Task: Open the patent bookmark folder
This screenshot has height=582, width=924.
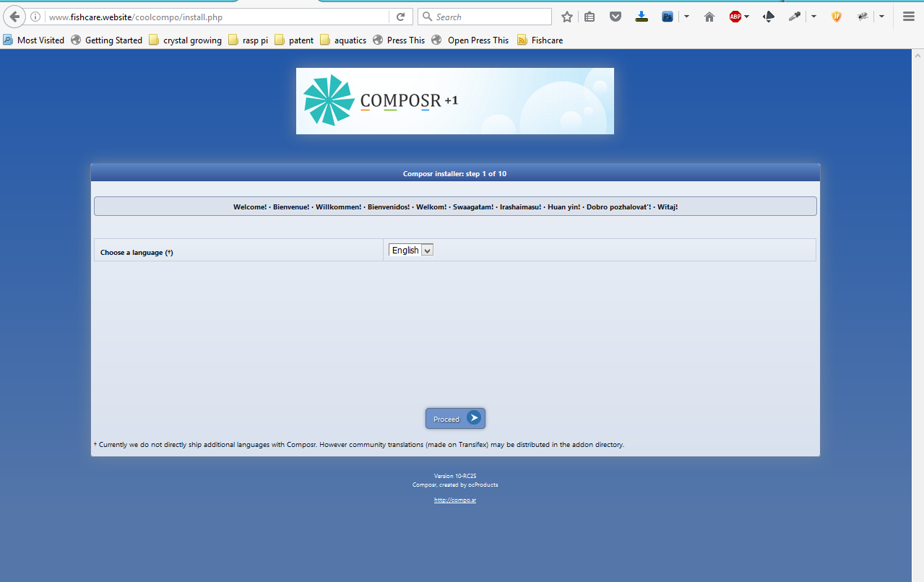Action: 295,40
